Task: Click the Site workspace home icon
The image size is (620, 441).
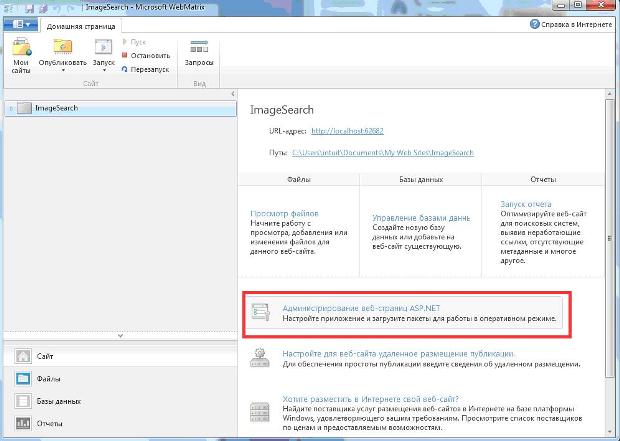Action: pyautogui.click(x=23, y=356)
